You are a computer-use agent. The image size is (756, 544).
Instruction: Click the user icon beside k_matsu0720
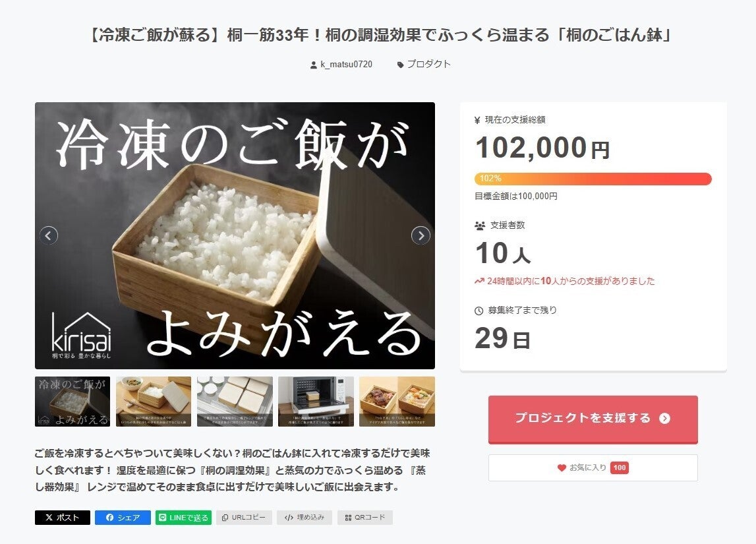click(x=314, y=65)
